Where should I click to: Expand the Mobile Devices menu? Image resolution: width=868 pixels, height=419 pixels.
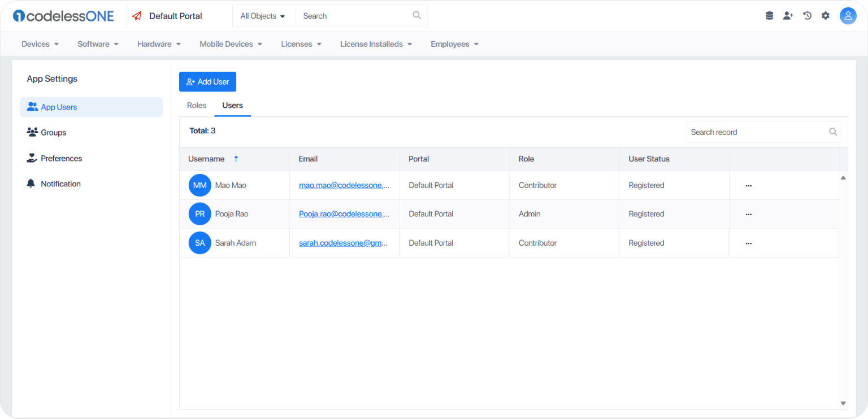coord(231,44)
